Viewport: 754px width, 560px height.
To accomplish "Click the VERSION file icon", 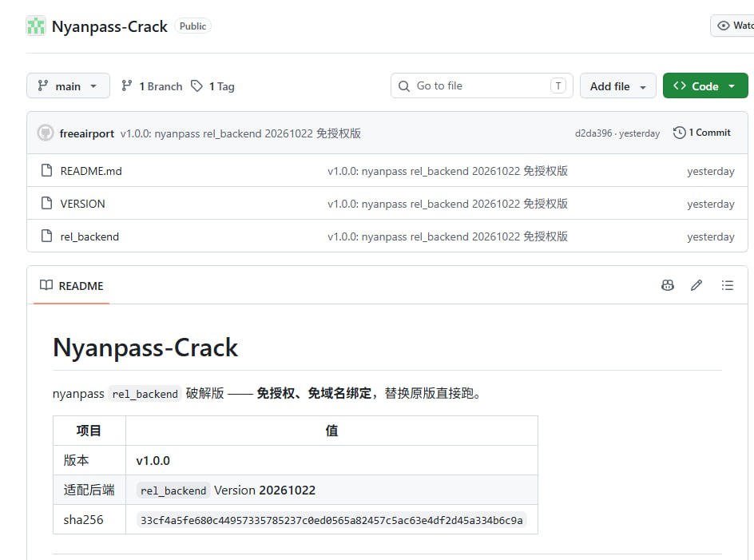I will (46, 203).
